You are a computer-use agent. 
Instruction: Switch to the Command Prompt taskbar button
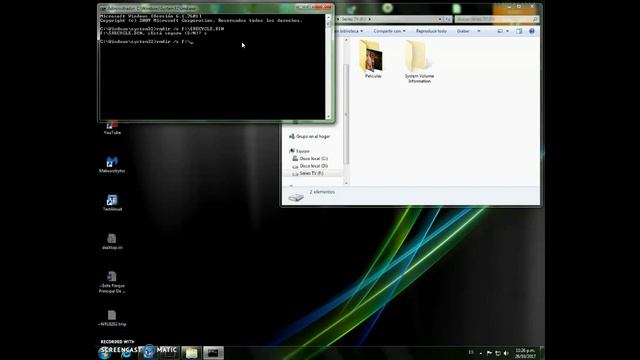(213, 353)
